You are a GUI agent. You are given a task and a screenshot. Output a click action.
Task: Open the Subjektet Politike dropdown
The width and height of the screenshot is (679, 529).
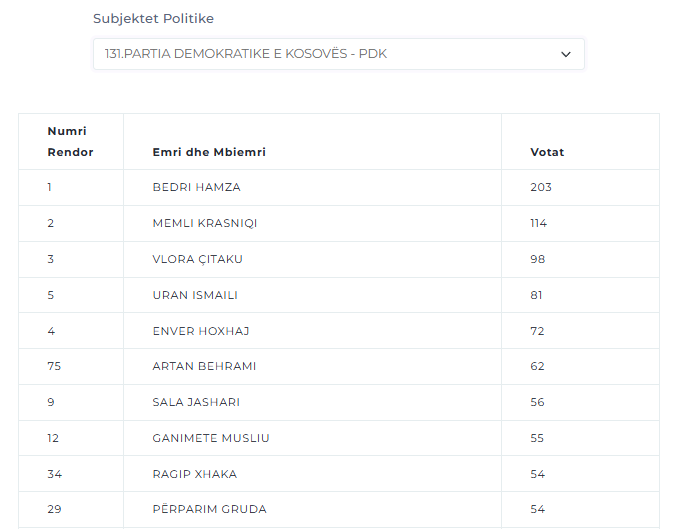(x=339, y=54)
